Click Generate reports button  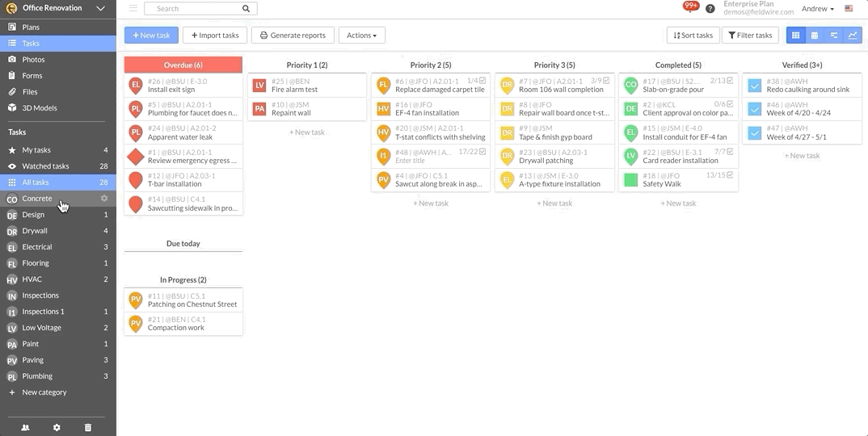pos(293,36)
